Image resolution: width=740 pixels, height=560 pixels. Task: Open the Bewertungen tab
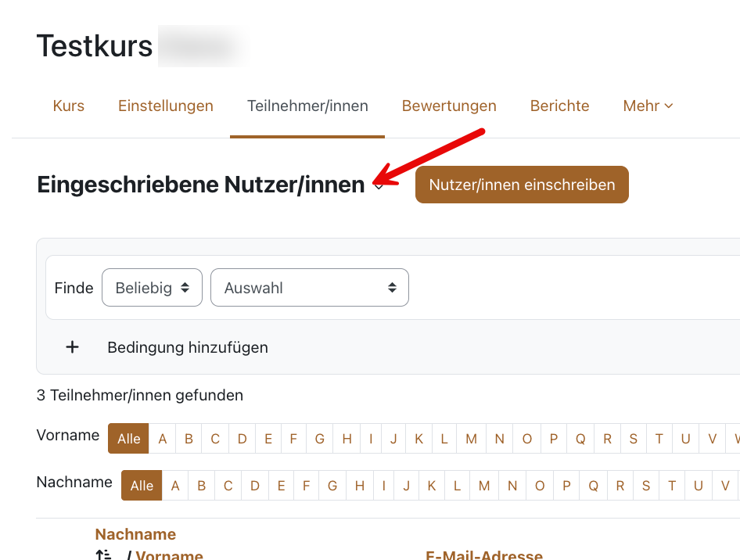[449, 106]
